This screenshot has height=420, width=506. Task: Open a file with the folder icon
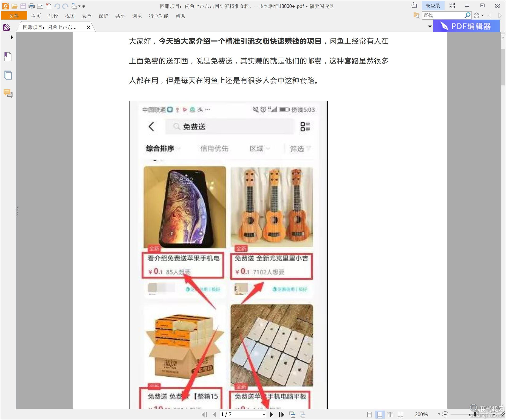(14, 6)
